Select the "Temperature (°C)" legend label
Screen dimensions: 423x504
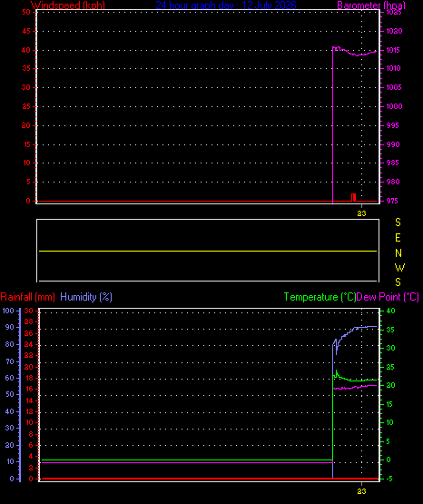(x=320, y=297)
